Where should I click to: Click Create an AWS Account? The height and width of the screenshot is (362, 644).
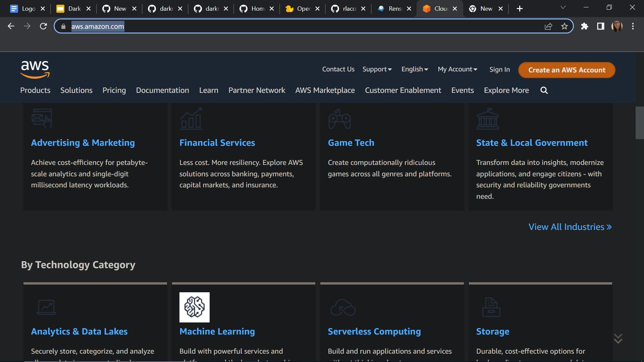[567, 70]
